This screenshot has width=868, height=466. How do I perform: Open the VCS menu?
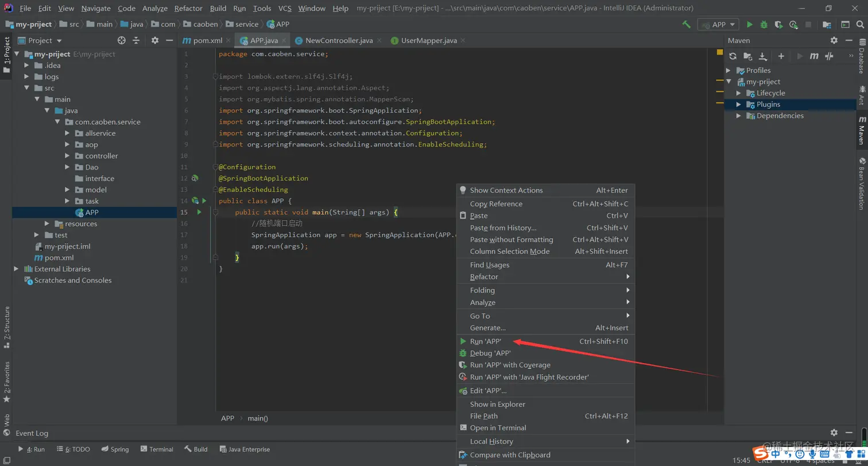285,8
